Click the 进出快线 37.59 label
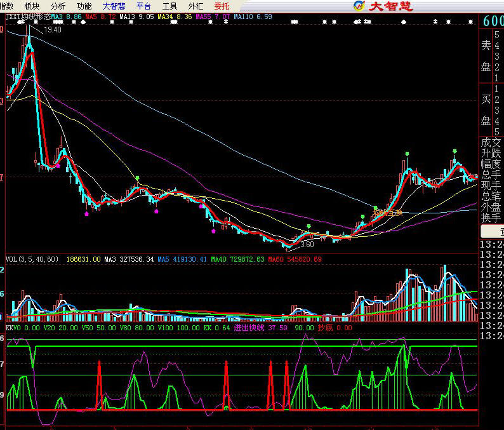This screenshot has width=504, height=430. tap(261, 328)
